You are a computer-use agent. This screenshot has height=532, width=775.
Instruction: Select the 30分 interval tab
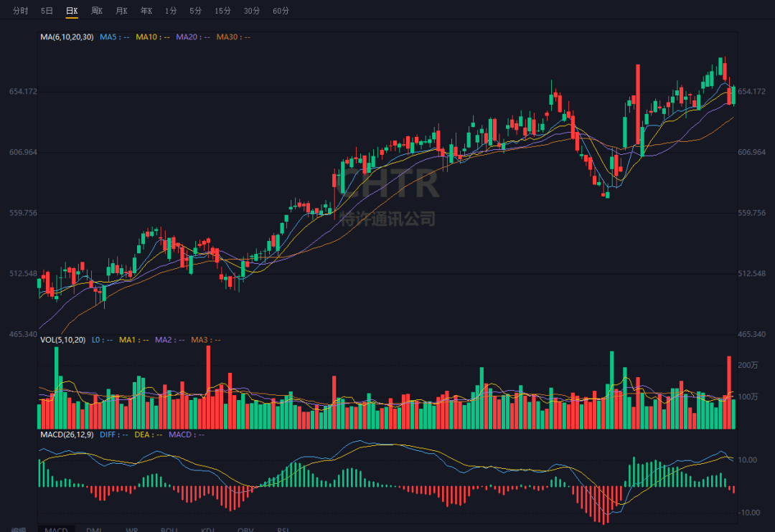pyautogui.click(x=252, y=11)
